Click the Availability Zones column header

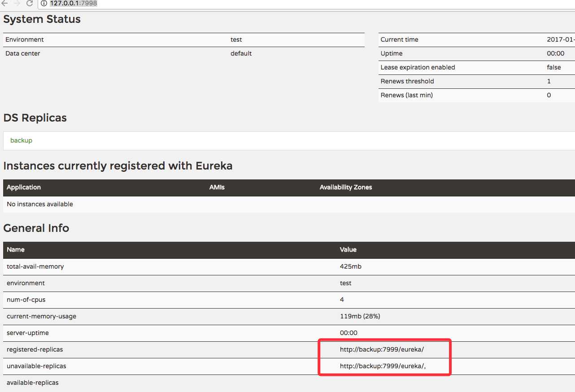[x=346, y=187]
